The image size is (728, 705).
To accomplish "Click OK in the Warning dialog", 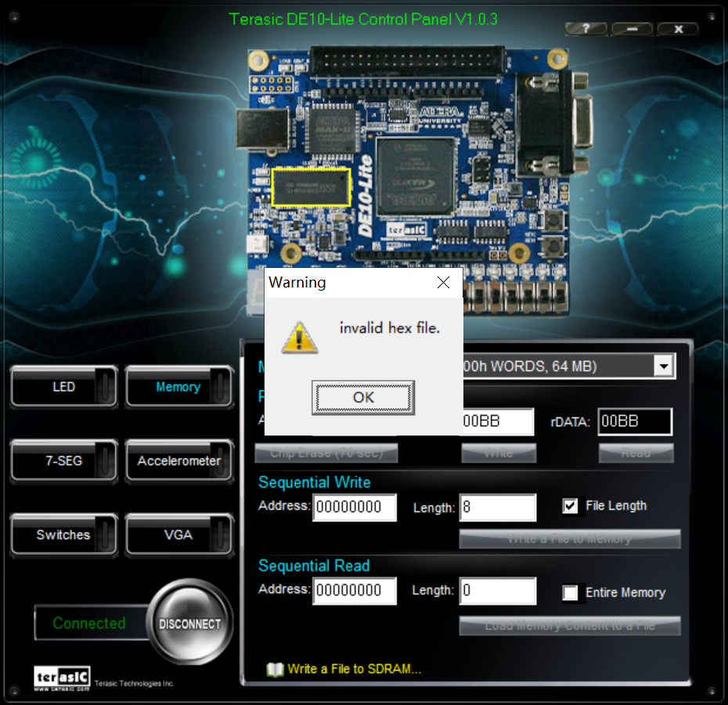I will coord(363,397).
